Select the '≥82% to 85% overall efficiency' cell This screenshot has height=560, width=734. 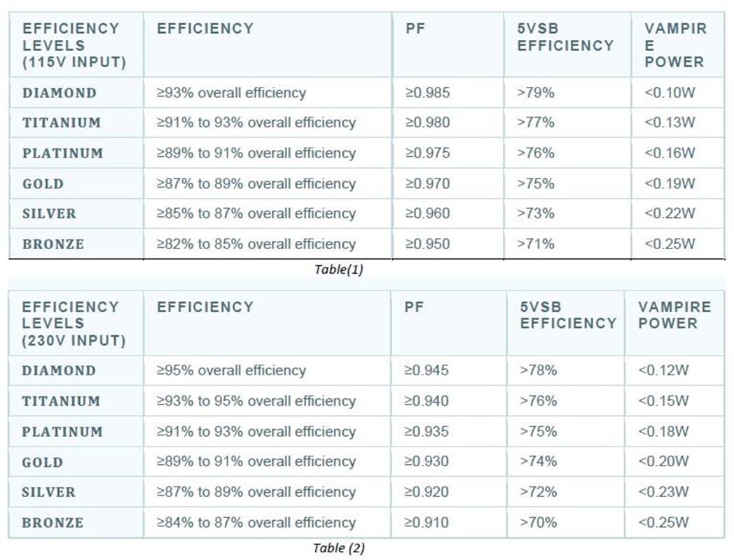click(256, 244)
